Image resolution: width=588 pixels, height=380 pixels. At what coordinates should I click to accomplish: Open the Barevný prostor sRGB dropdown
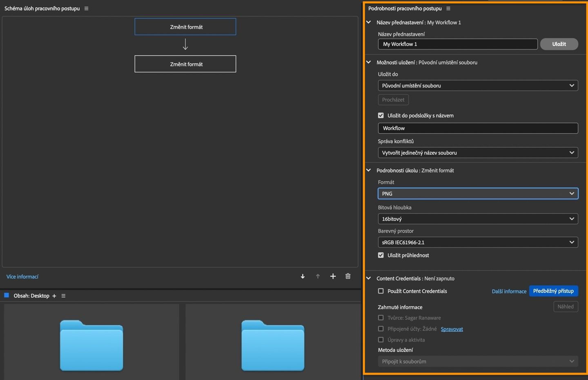point(478,242)
